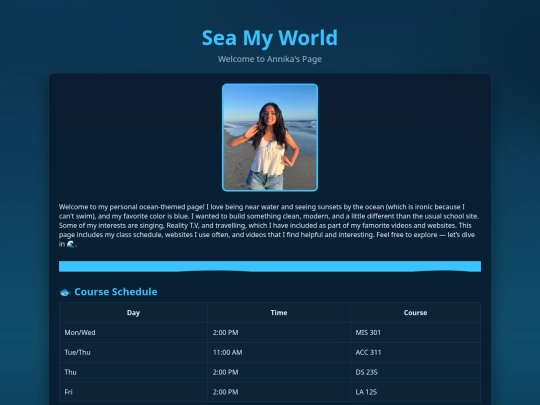Click the 11:00 AM time cell
Screen dimensions: 540x405
(279, 352)
